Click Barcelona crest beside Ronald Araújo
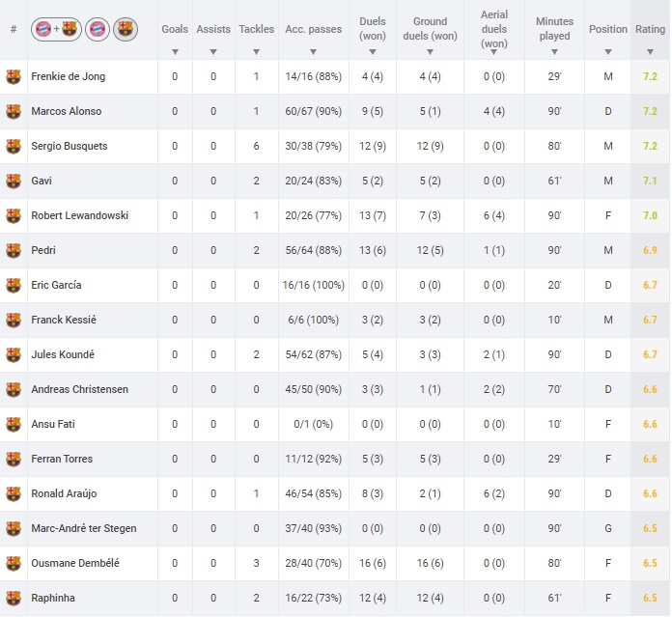This screenshot has height=617, width=672. coord(14,493)
